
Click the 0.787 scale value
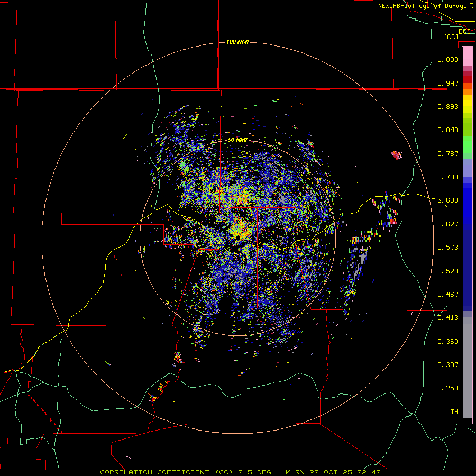[x=448, y=153]
